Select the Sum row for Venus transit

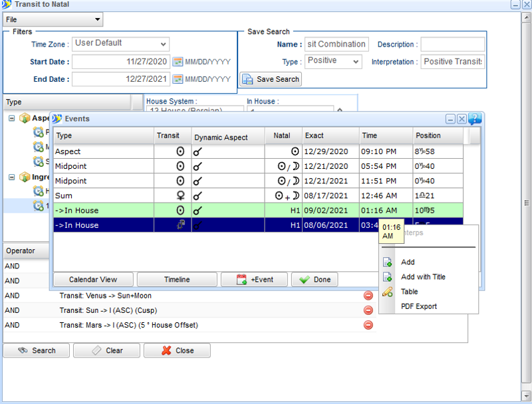point(103,195)
